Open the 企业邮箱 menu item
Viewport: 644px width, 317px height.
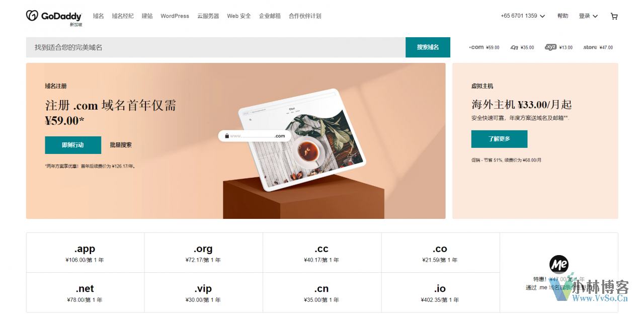(x=270, y=16)
